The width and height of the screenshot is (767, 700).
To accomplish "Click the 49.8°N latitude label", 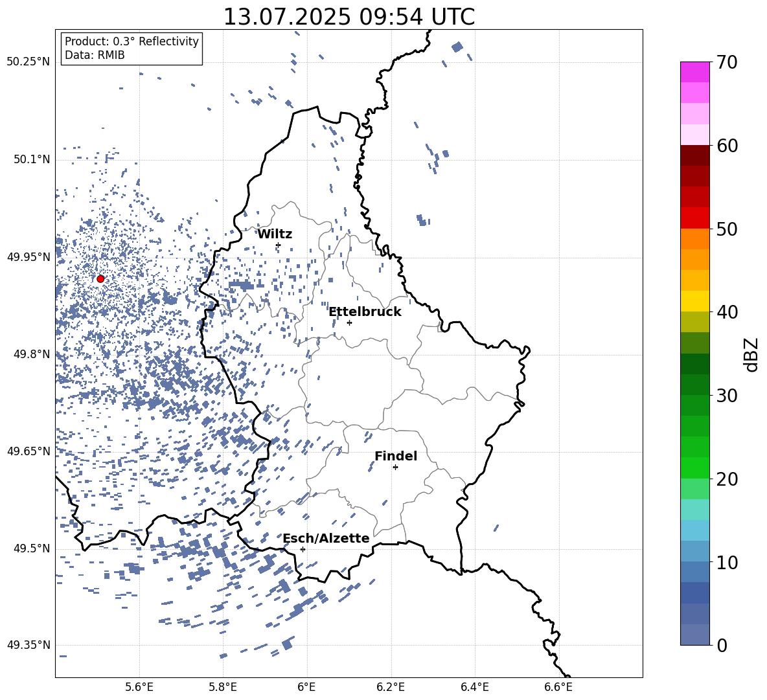I will point(32,354).
